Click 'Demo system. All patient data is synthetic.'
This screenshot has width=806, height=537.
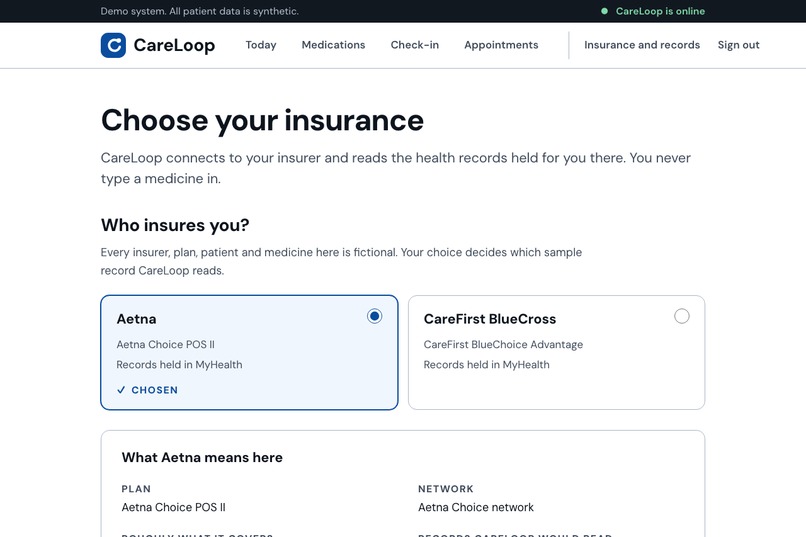[199, 11]
